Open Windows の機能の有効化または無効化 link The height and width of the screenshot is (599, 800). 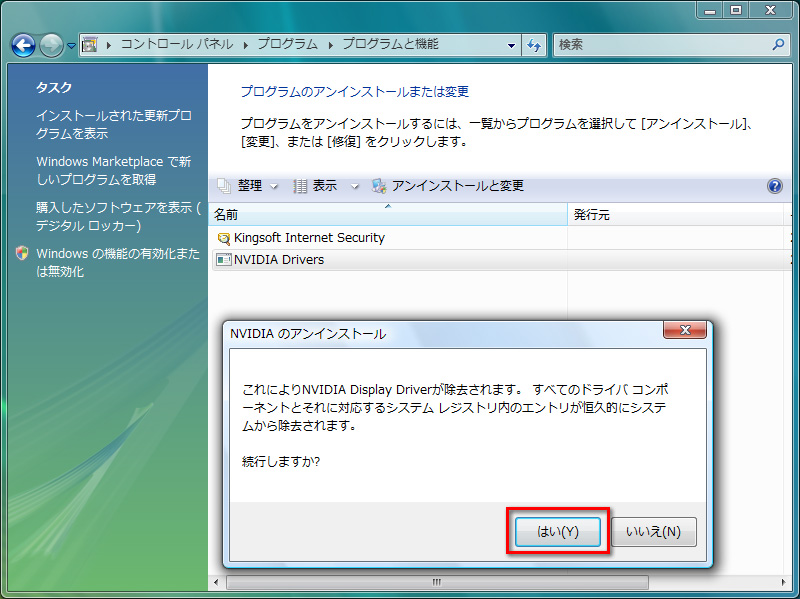click(x=118, y=262)
